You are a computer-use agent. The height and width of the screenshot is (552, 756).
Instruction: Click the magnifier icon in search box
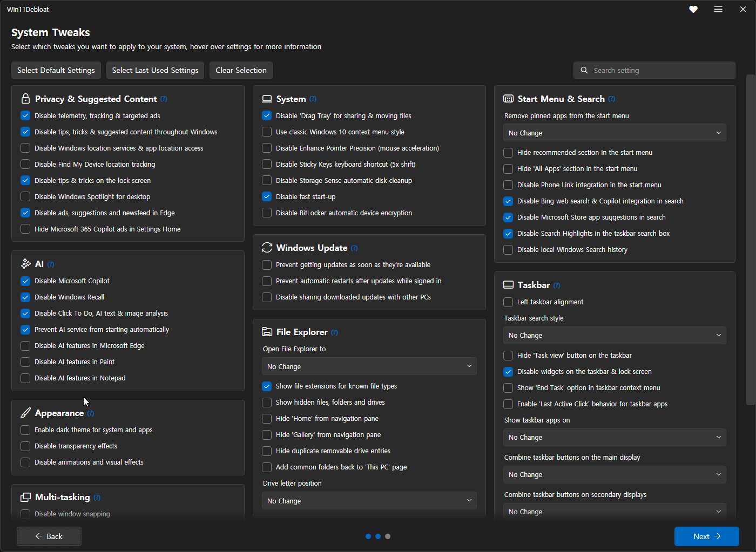pyautogui.click(x=584, y=70)
